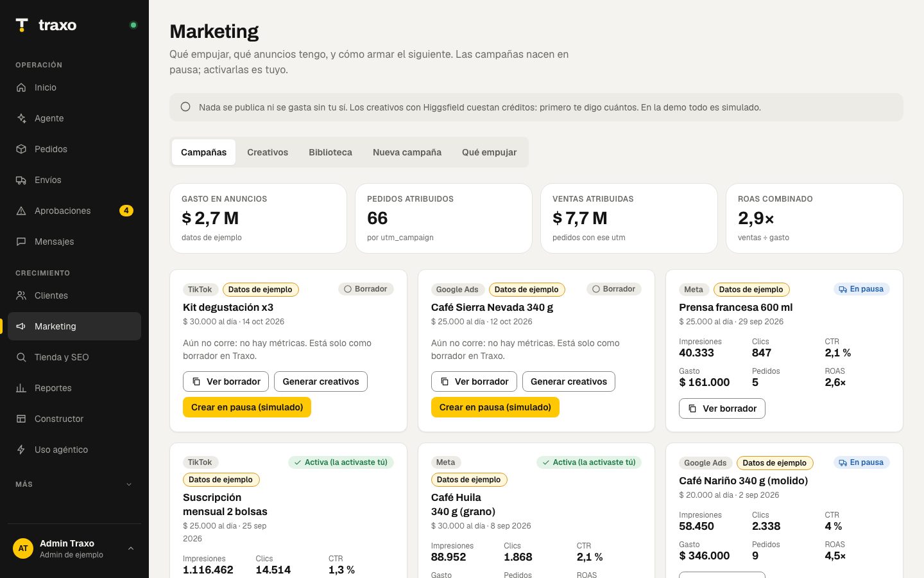
Task: Click the Aprobaciones badge showing 4
Action: (126, 211)
